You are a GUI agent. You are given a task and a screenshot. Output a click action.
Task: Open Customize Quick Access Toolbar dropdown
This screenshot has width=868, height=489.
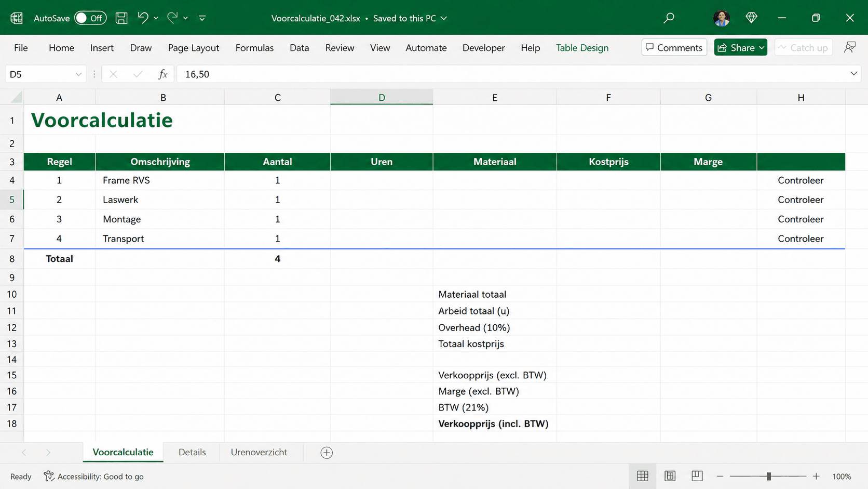point(202,18)
